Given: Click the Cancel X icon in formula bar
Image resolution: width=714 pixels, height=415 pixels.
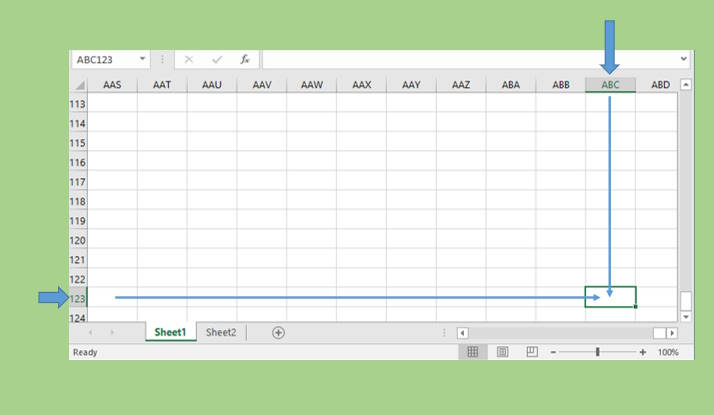Looking at the screenshot, I should (x=189, y=60).
